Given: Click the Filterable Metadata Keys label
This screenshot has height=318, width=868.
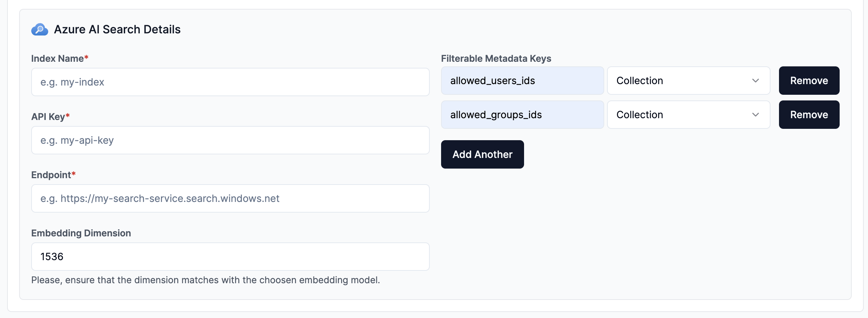Looking at the screenshot, I should coord(496,59).
